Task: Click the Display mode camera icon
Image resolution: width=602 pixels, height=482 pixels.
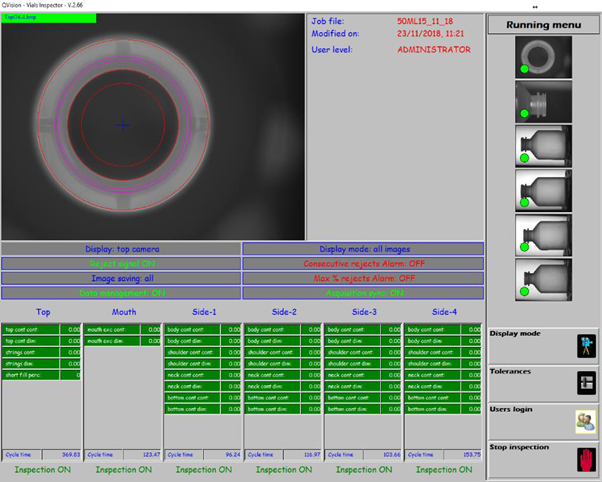Action: 585,346
